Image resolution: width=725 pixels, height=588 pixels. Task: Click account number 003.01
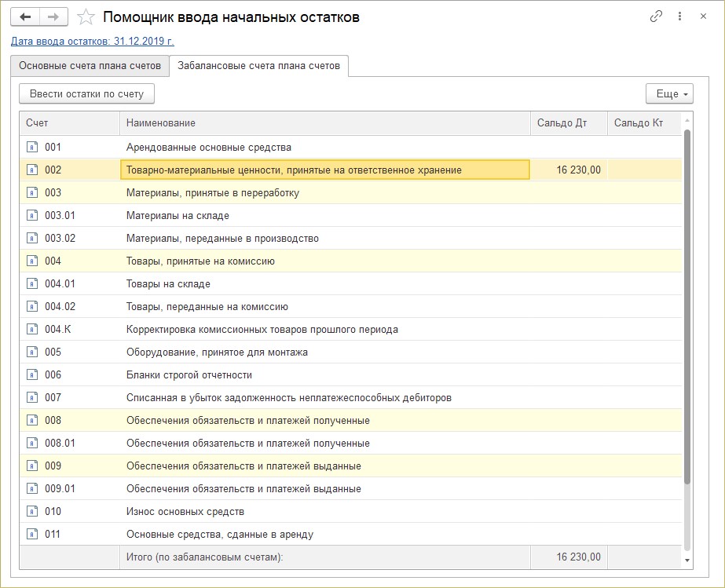point(60,215)
